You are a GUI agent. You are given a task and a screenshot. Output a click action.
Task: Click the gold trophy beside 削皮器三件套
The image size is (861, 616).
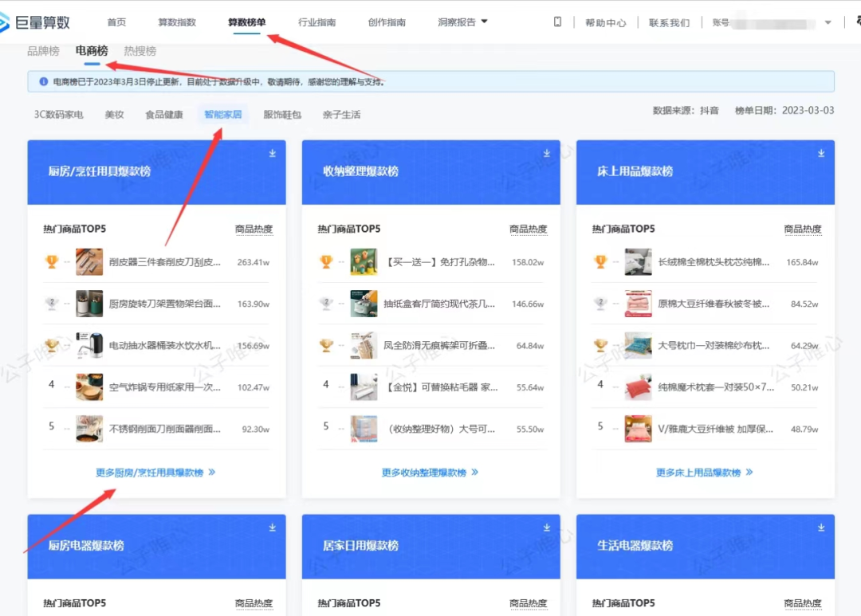52,261
